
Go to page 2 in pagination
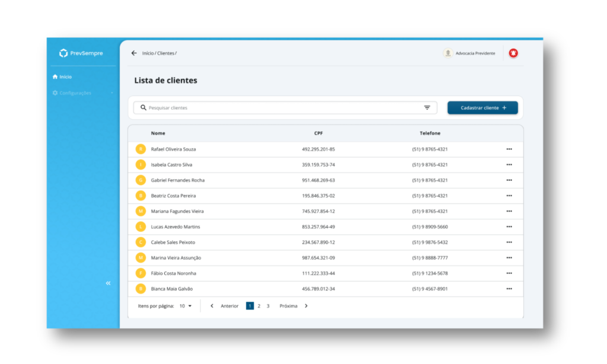click(x=259, y=306)
